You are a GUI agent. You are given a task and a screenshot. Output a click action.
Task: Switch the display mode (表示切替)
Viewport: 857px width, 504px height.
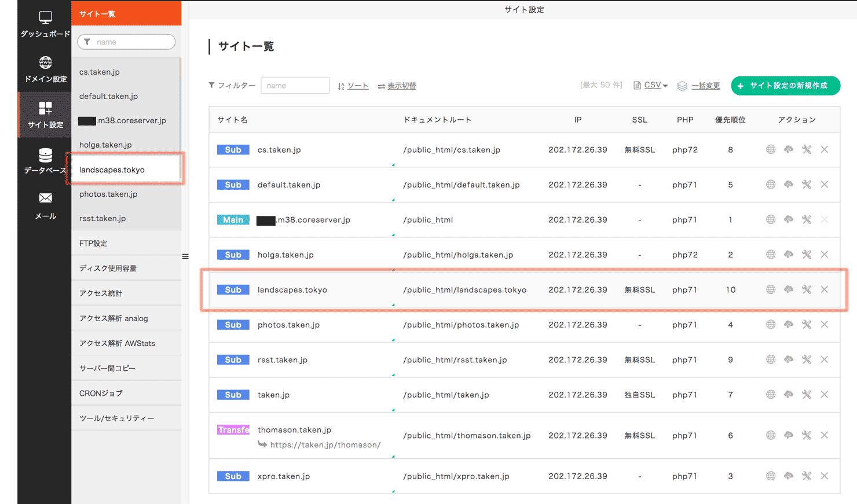(397, 86)
